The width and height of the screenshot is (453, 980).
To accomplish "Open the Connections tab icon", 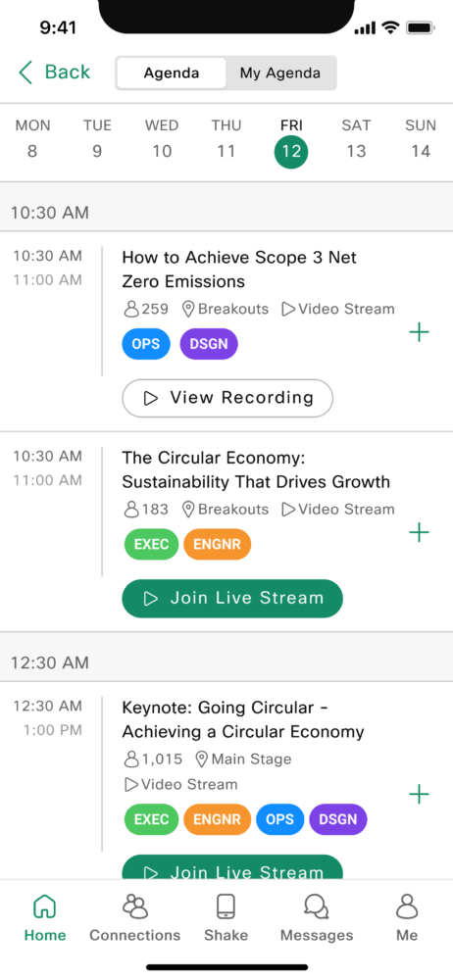I will [135, 906].
